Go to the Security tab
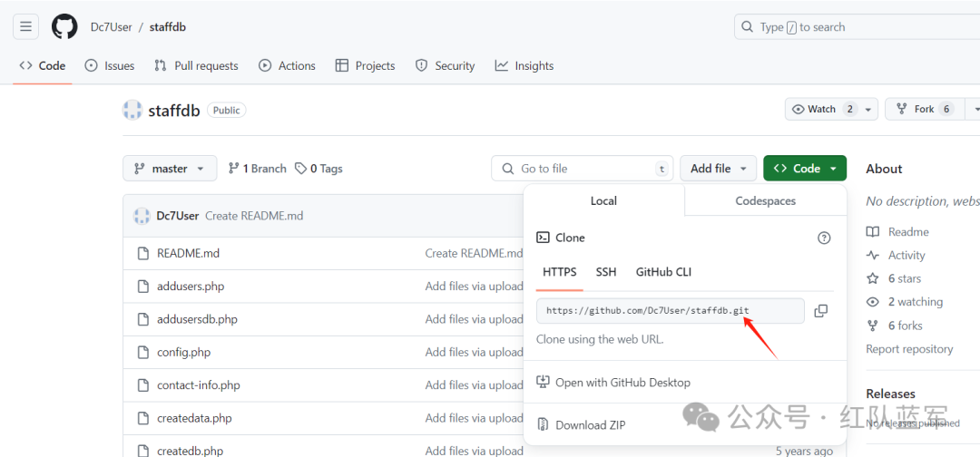This screenshot has height=457, width=980. coord(445,65)
